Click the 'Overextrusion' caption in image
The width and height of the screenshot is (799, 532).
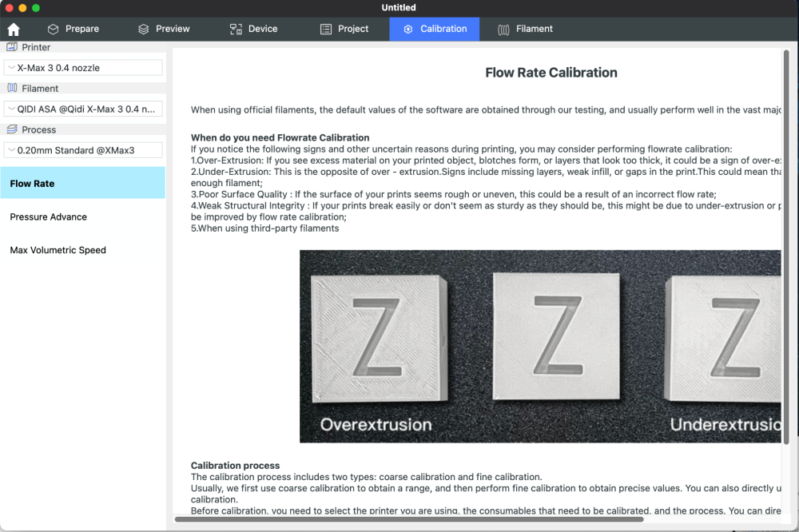click(x=376, y=424)
